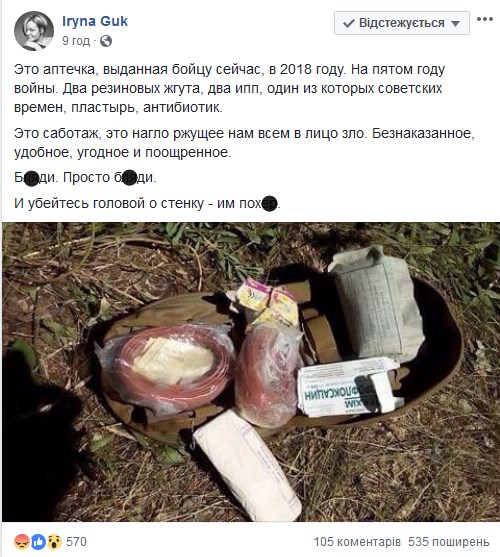Open the Iryna Guk profile name link
The width and height of the screenshot is (500, 557).
click(x=95, y=21)
